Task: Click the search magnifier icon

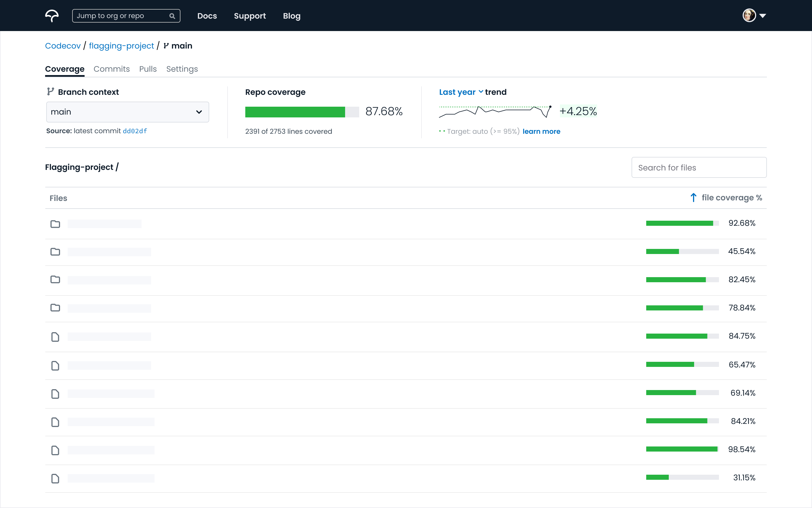Action: pyautogui.click(x=172, y=16)
